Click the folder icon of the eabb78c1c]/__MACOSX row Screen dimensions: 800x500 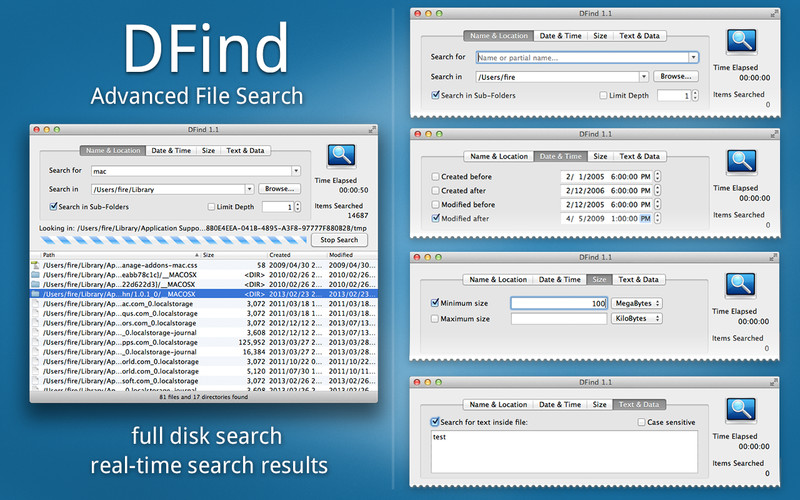click(35, 274)
